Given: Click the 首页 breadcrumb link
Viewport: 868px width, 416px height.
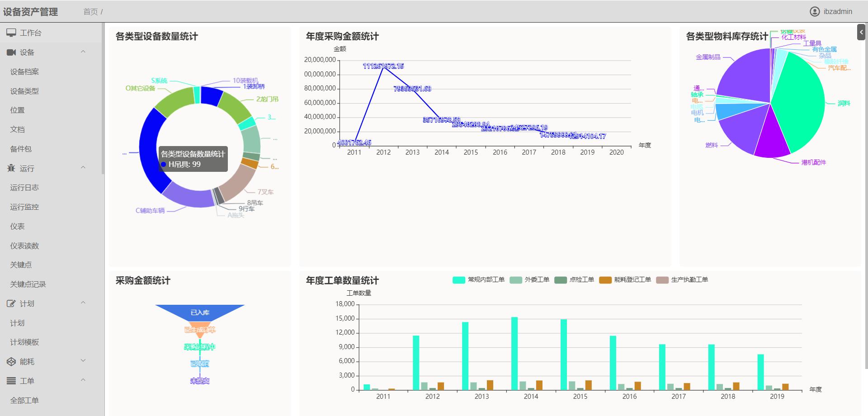Looking at the screenshot, I should pyautogui.click(x=90, y=11).
